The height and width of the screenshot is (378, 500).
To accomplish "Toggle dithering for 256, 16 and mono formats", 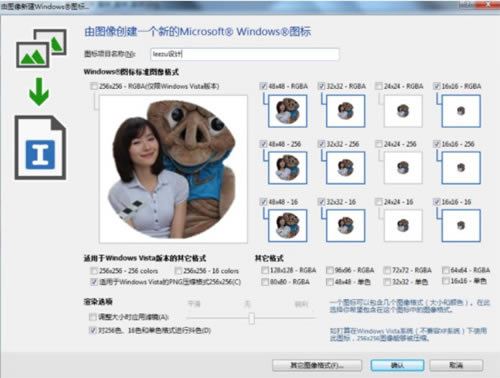I will [93, 330].
